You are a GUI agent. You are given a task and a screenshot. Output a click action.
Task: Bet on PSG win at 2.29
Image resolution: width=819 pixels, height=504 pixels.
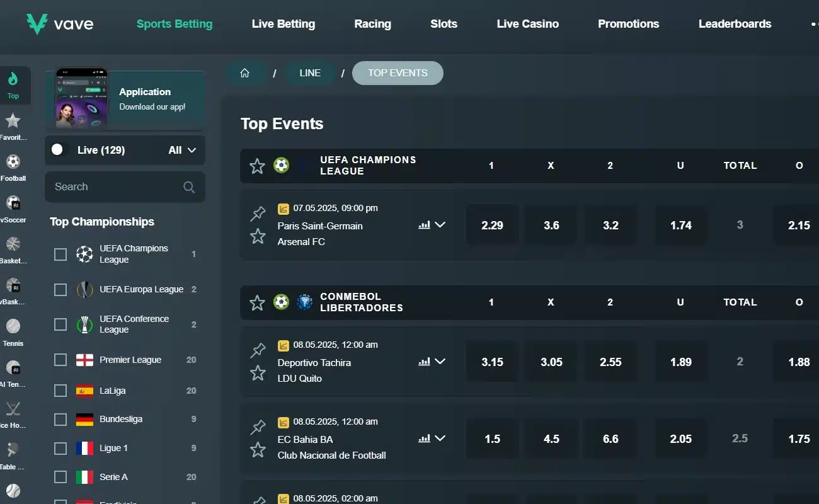(492, 225)
